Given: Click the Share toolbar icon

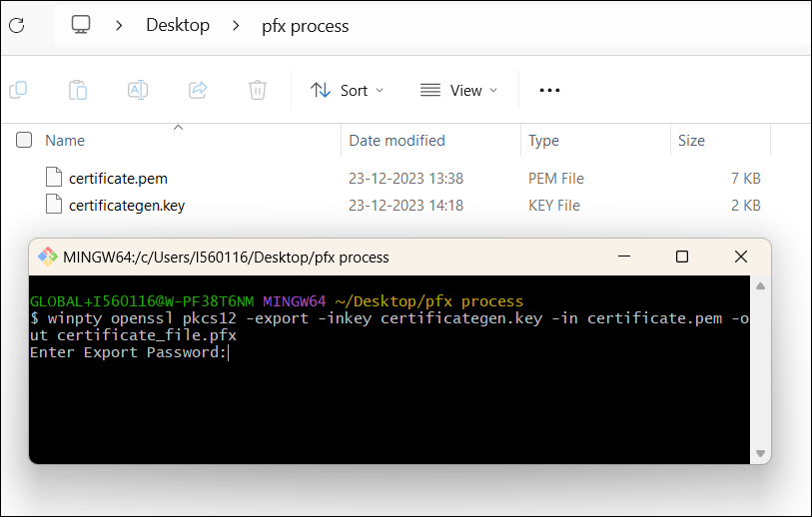Looking at the screenshot, I should pyautogui.click(x=198, y=90).
